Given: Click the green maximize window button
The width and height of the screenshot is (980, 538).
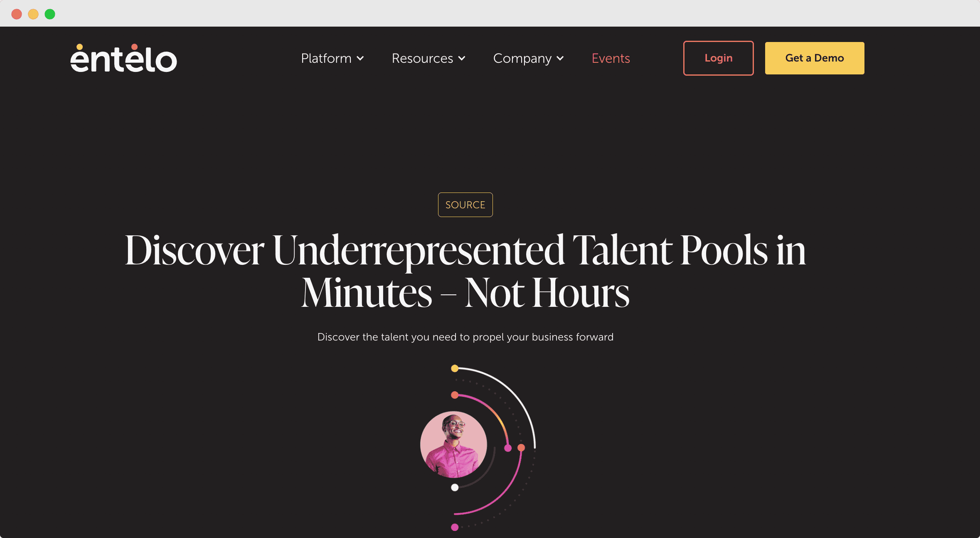Looking at the screenshot, I should pos(50,14).
